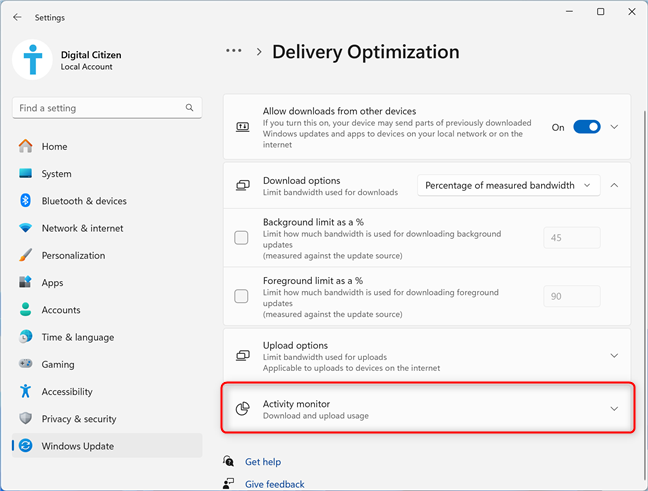
Task: Expand the Activity monitor chevron
Action: [615, 409]
